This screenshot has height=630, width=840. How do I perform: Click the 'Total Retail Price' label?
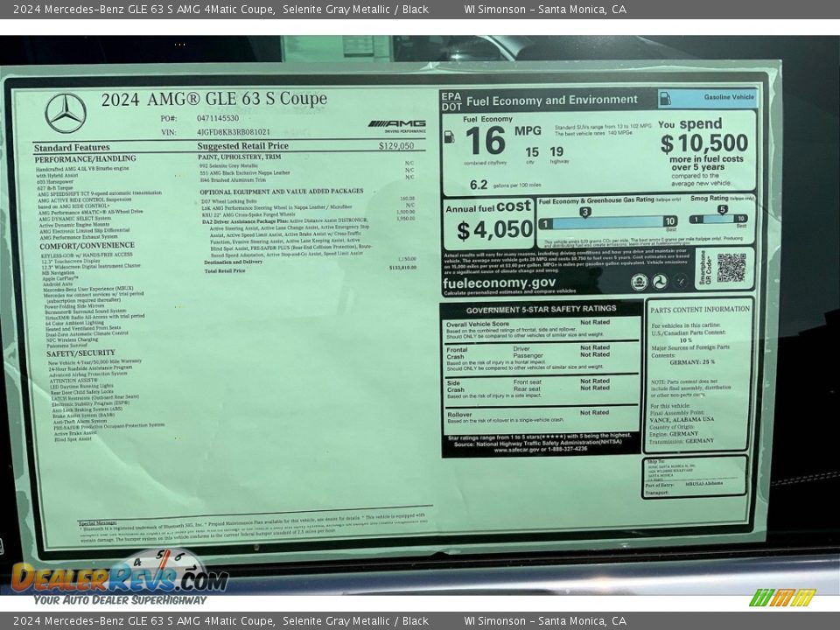[225, 271]
